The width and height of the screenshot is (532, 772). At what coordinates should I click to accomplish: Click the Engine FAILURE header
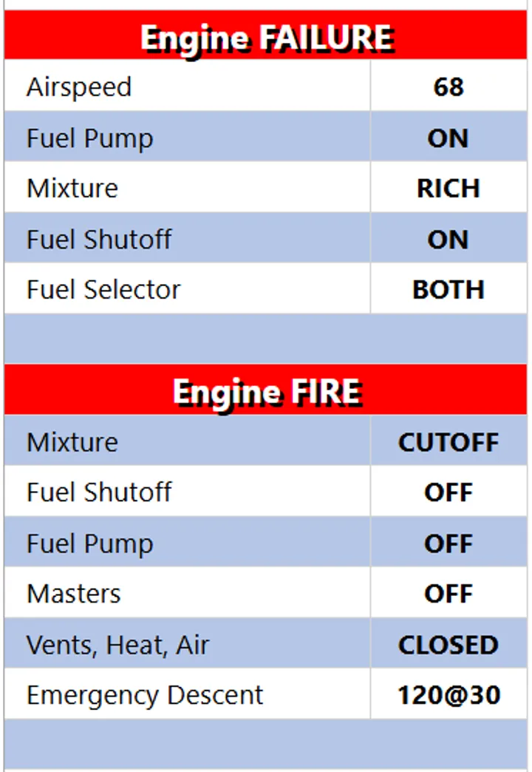pos(266,37)
